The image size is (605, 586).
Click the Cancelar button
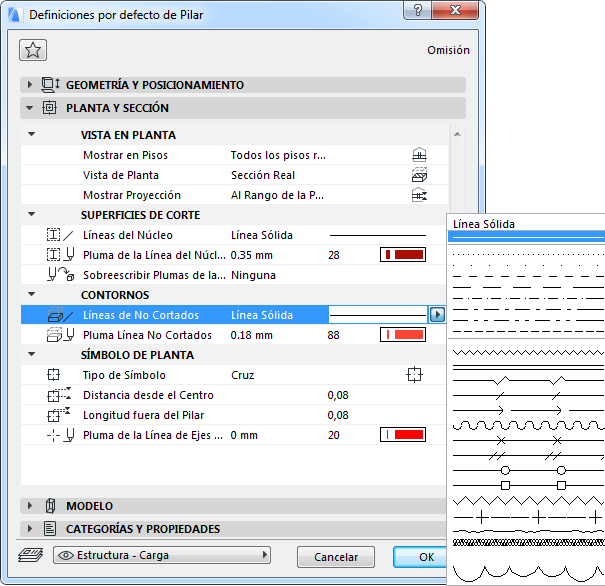[336, 557]
